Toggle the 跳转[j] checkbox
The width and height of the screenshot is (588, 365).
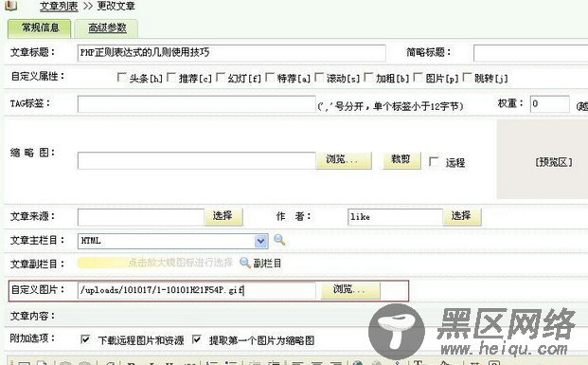467,78
